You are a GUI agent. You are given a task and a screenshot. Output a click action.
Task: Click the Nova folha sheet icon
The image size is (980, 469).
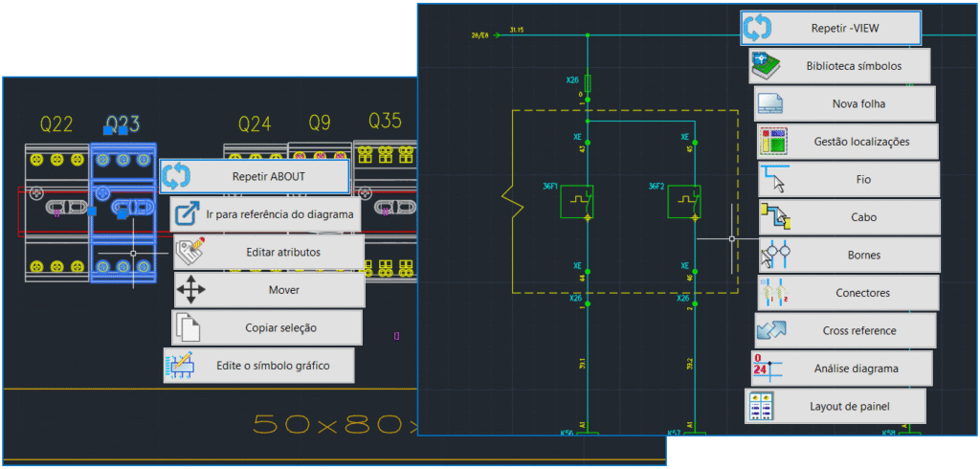(771, 103)
